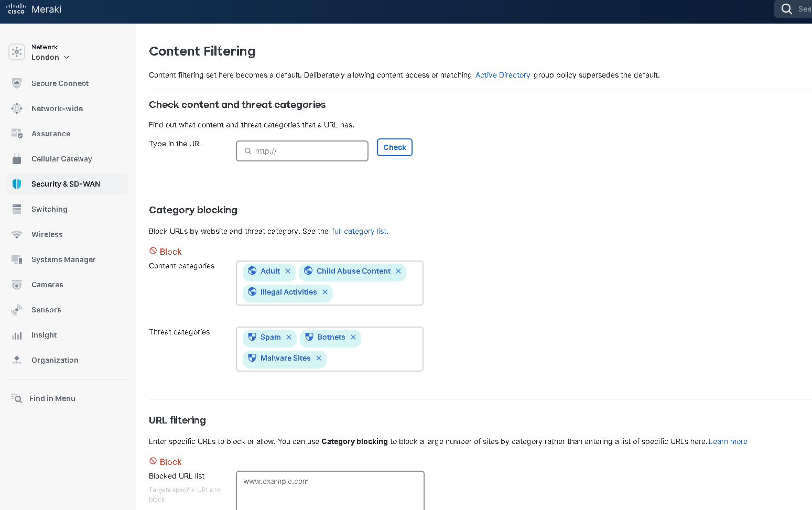
Task: Remove the Adult content category tag
Action: 288,271
